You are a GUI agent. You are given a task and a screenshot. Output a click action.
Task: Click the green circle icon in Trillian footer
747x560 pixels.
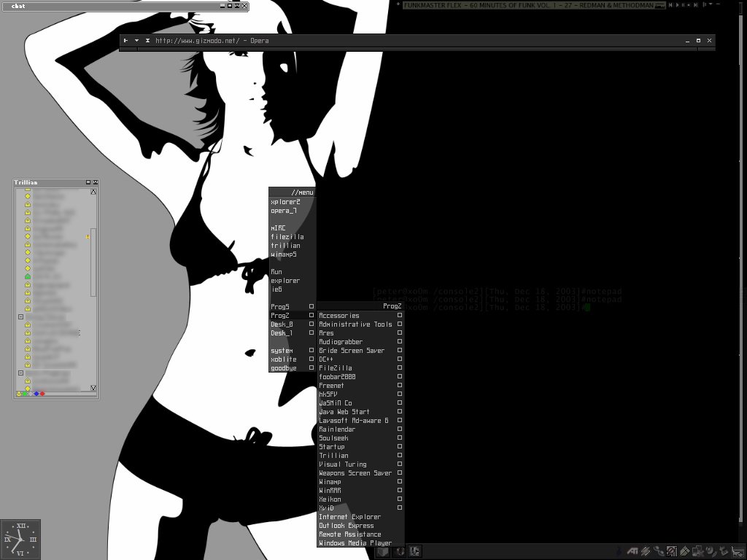coord(25,394)
